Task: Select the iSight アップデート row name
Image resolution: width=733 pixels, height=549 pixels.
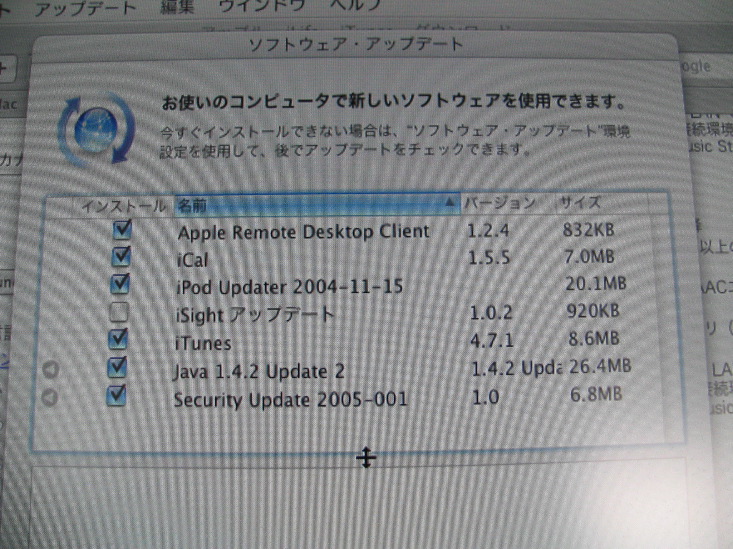Action: (x=255, y=315)
